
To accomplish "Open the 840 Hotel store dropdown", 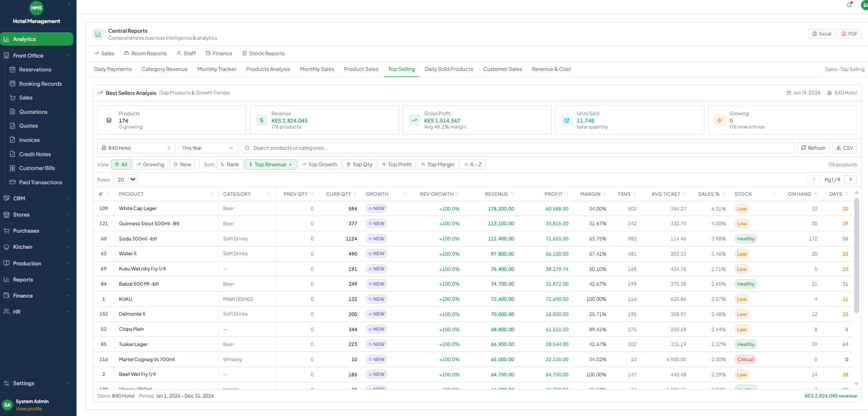I will tap(136, 148).
